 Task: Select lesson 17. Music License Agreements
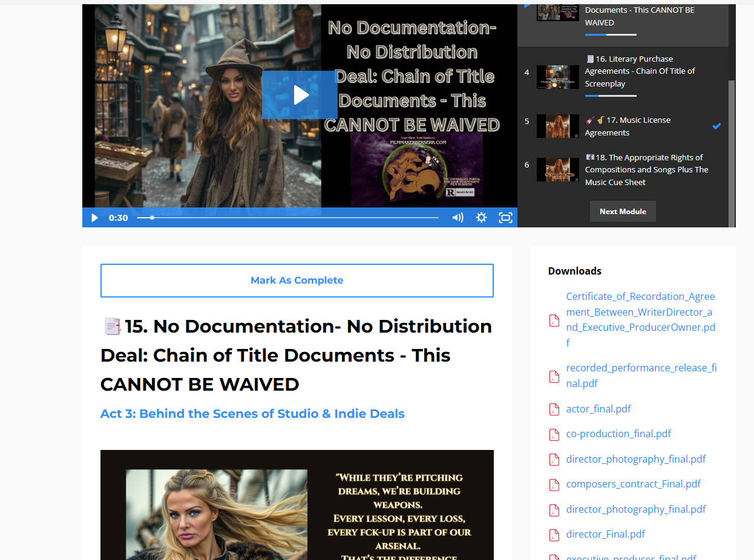(x=623, y=126)
